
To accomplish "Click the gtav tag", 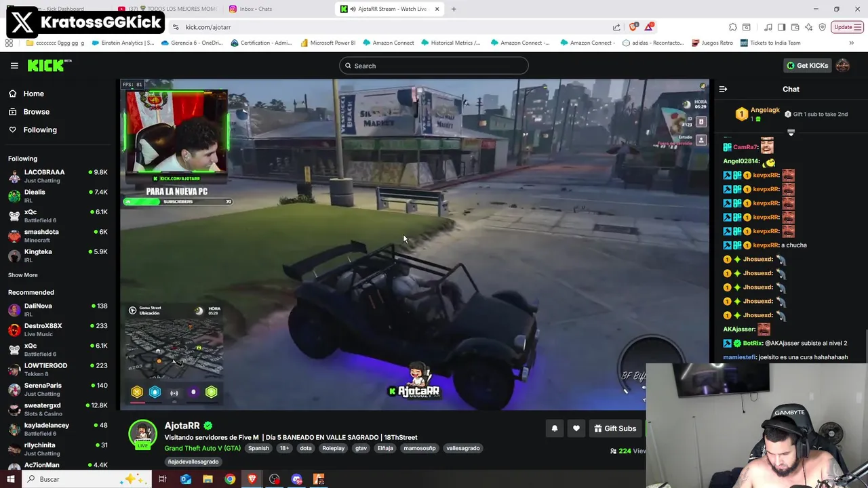I will (361, 448).
